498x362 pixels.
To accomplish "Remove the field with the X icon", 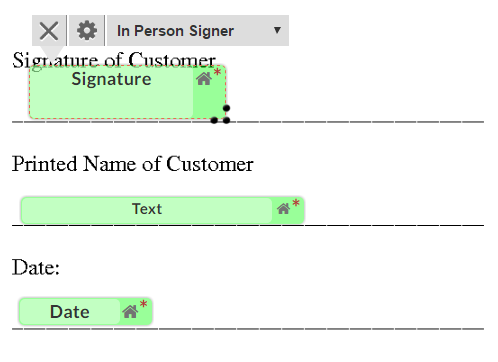I will pyautogui.click(x=49, y=31).
